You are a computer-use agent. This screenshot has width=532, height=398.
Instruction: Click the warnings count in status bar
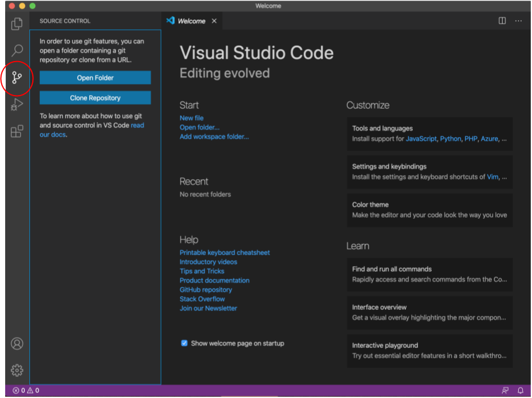[33, 391]
